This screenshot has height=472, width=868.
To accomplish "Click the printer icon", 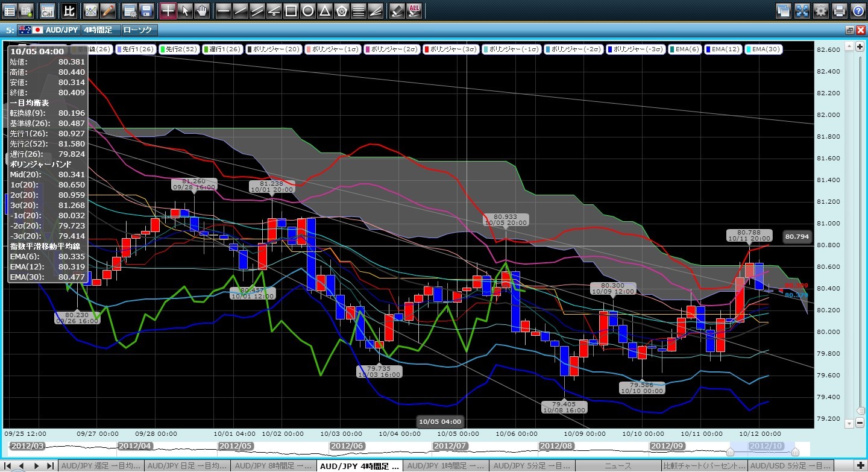I will coord(839,10).
